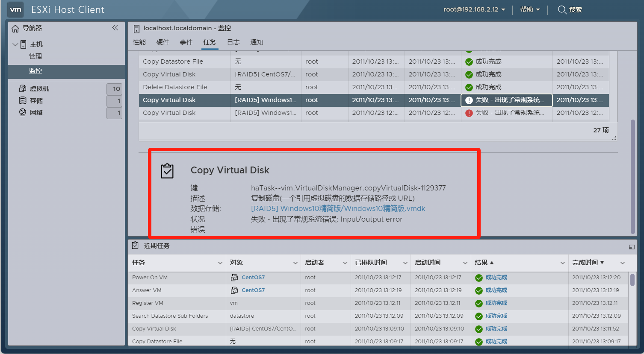Viewport: 644px width, 354px height.
Task: Open the 帮助 help dropdown menu
Action: pos(530,9)
